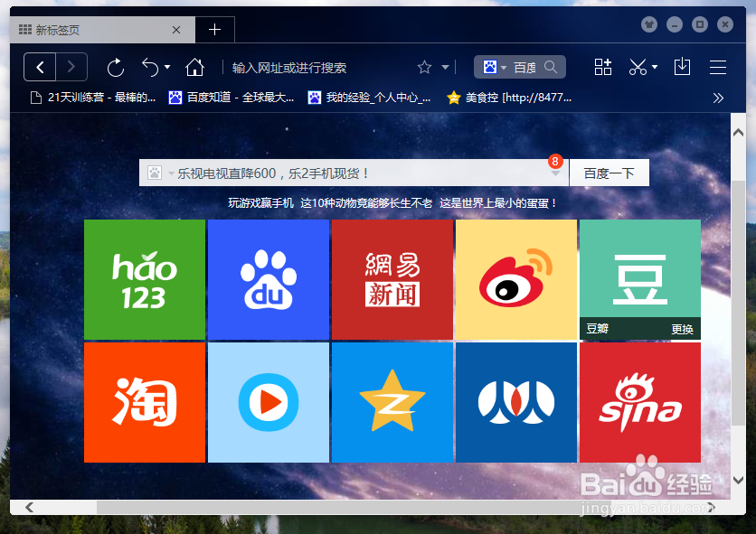Activate the scissors screenshot tool
The width and height of the screenshot is (756, 534).
(638, 67)
